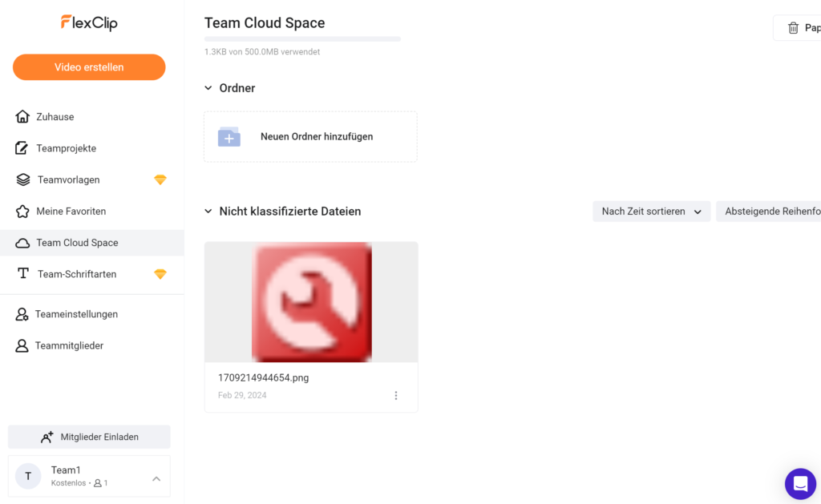Click the file name 1709214944654.png

click(x=263, y=378)
